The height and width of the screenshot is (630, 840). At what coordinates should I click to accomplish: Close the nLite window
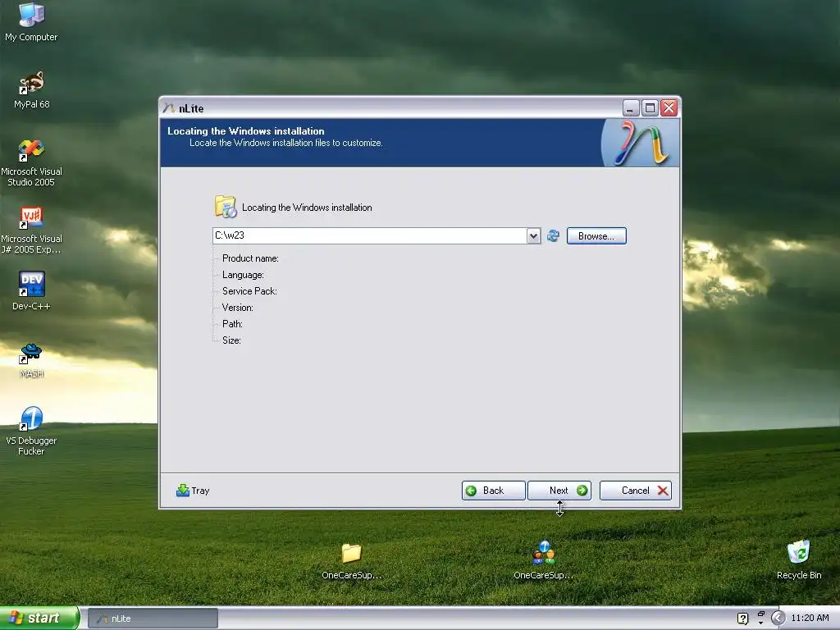click(x=669, y=108)
